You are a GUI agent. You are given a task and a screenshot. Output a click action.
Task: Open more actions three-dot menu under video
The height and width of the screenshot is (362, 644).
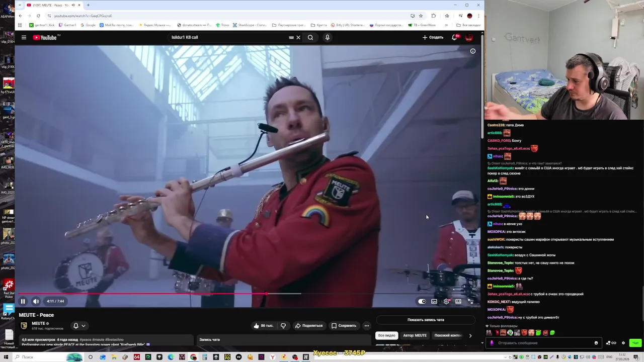(367, 325)
